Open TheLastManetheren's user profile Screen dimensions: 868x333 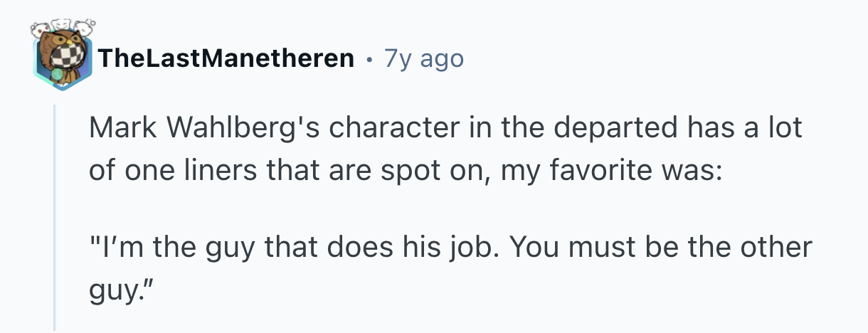[227, 58]
